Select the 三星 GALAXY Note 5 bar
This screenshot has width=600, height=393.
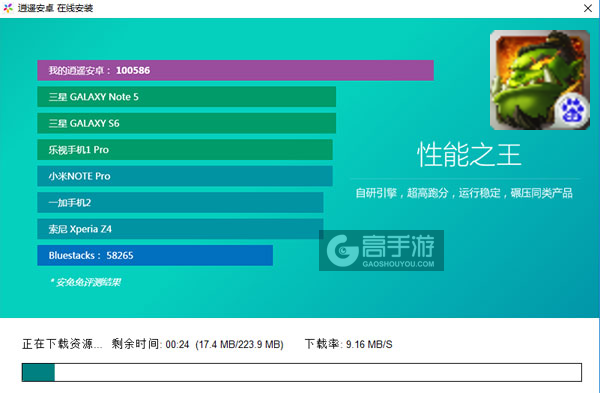coord(186,97)
